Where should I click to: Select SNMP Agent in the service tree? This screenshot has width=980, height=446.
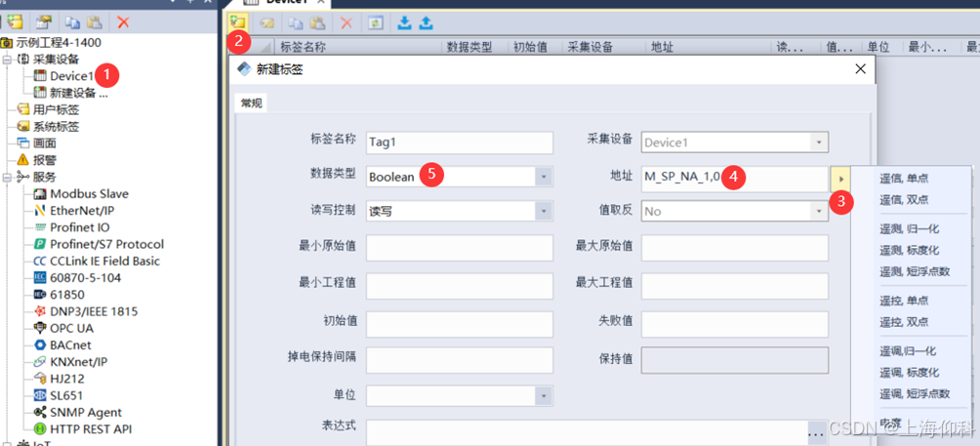(x=86, y=412)
